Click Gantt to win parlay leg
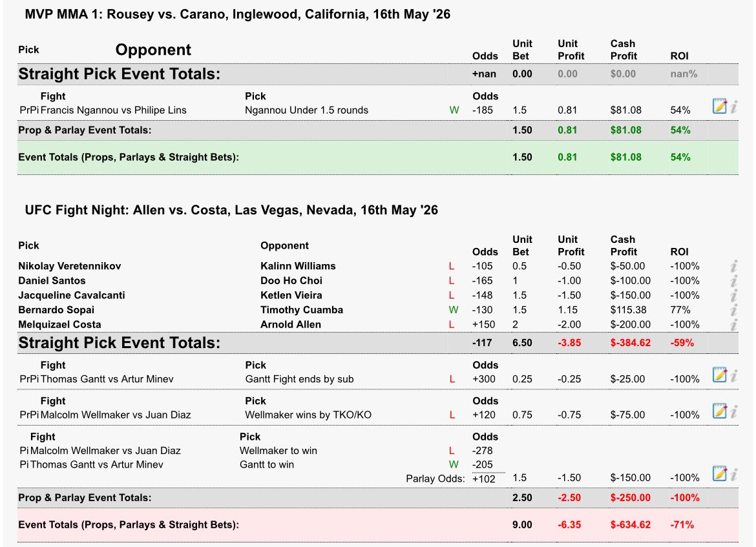The width and height of the screenshot is (756, 547). coord(267,464)
